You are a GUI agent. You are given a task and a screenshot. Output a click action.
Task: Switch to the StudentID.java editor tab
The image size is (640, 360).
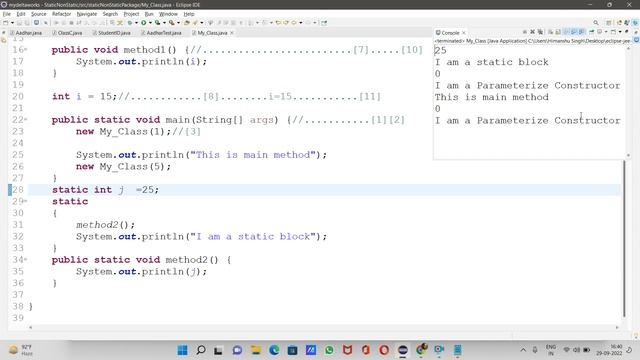coord(112,33)
